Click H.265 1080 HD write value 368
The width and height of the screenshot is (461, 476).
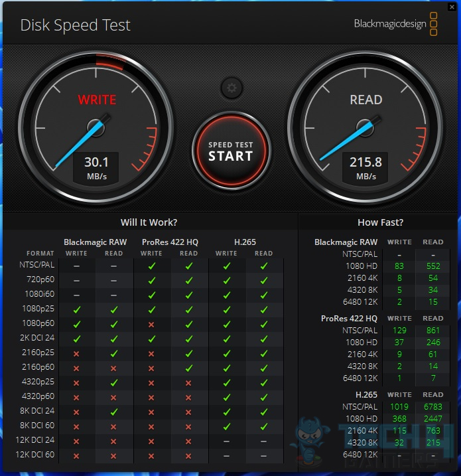point(399,419)
